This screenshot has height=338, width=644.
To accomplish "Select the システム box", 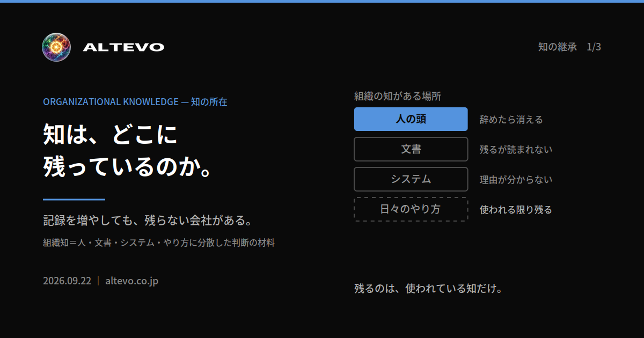I will (x=411, y=179).
